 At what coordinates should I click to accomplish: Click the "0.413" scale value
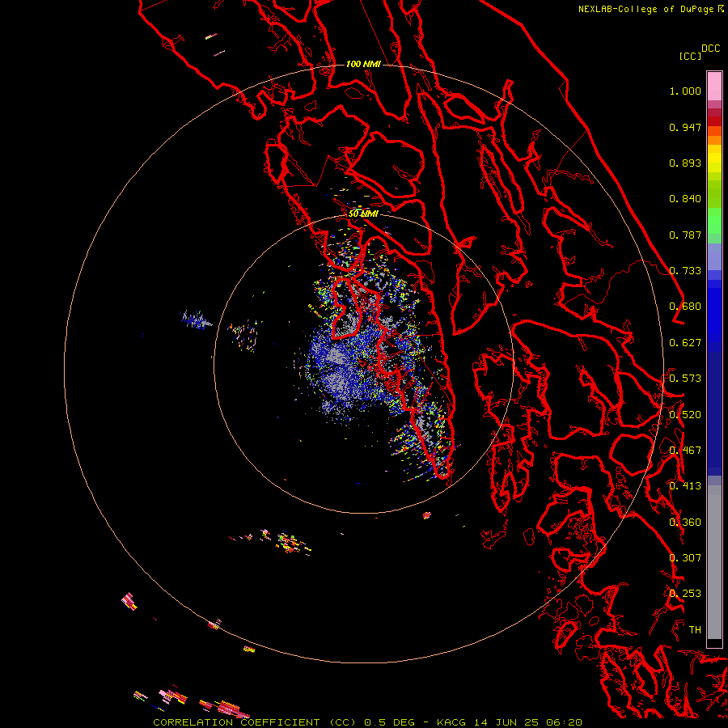click(x=685, y=486)
